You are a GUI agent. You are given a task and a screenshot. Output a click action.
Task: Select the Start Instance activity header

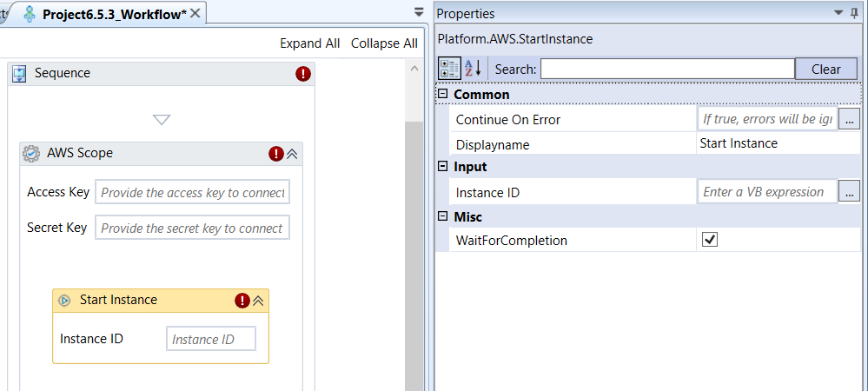coord(161,301)
